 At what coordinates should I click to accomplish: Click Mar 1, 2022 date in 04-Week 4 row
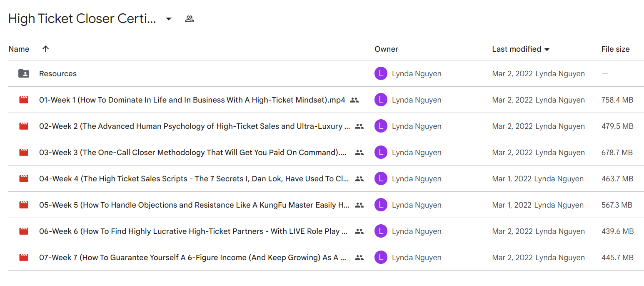click(x=512, y=179)
